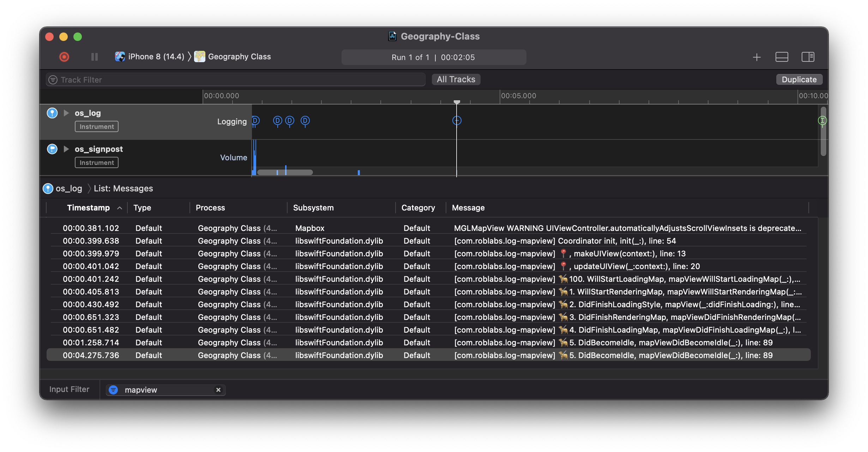Screen dimensions: 868x452
Task: Click the blue filter token icon beside mapview
Action: pos(113,390)
